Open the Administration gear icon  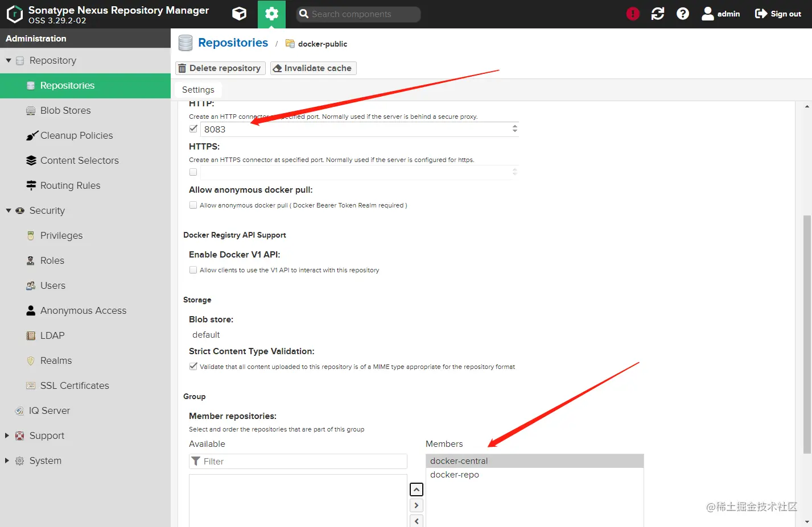[271, 14]
